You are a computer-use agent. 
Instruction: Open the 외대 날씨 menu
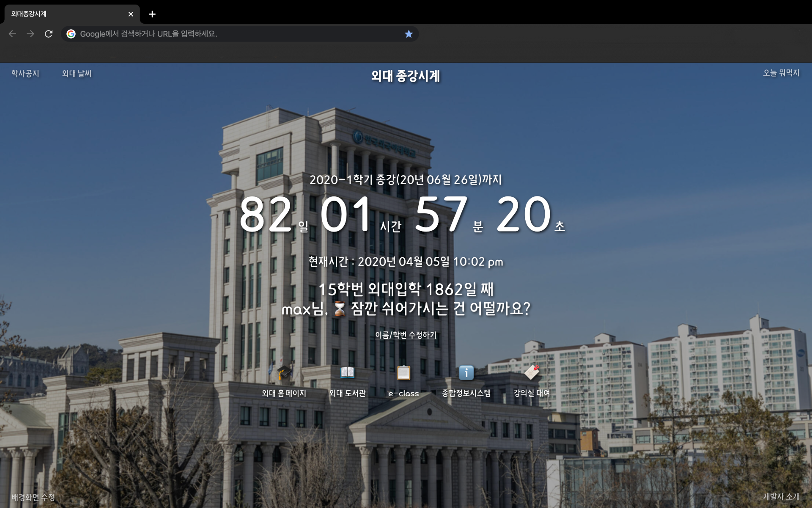coord(77,73)
